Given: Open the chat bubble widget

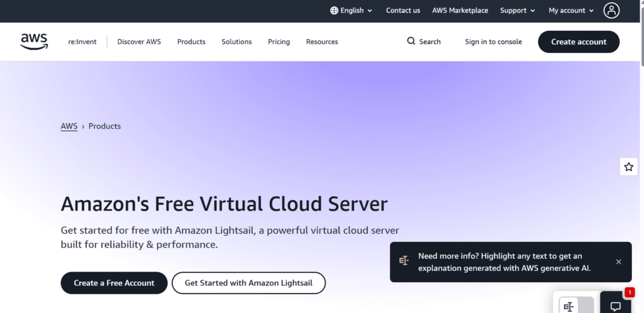Looking at the screenshot, I should click(616, 306).
